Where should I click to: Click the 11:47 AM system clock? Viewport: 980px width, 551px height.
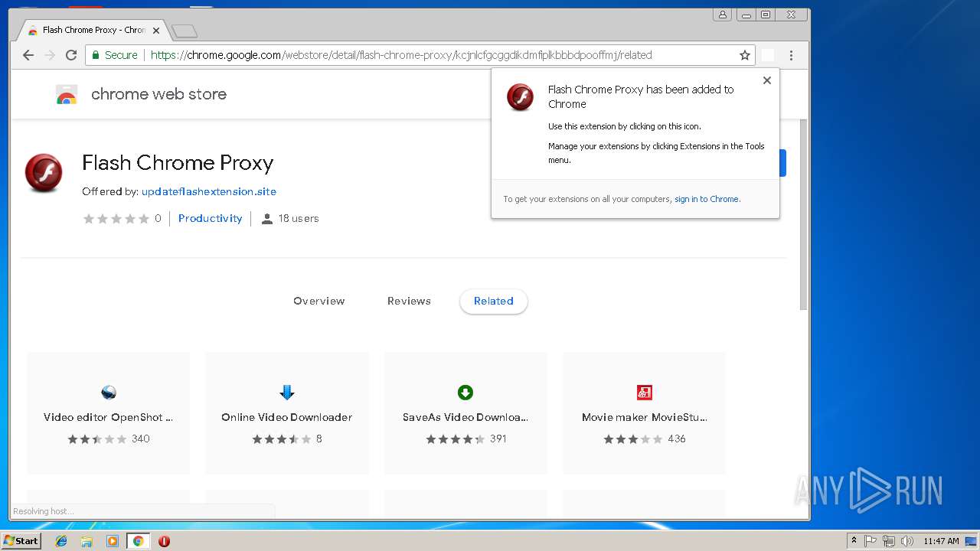point(941,541)
